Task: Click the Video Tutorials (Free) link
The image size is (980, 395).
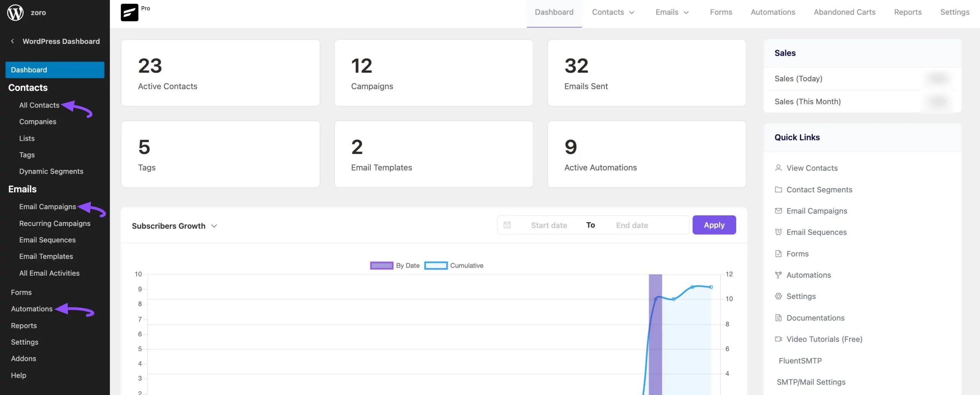Action: point(824,339)
